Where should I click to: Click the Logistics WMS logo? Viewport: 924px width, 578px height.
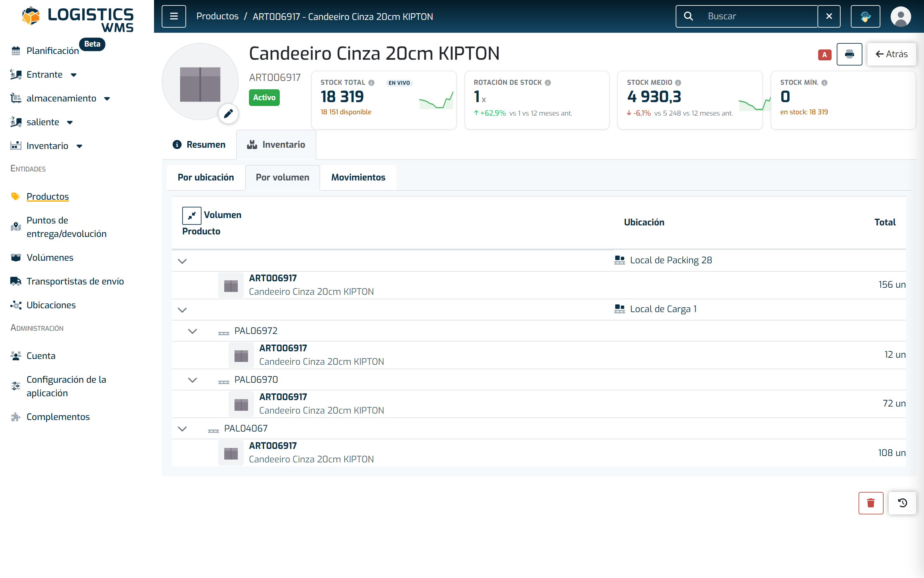point(78,19)
